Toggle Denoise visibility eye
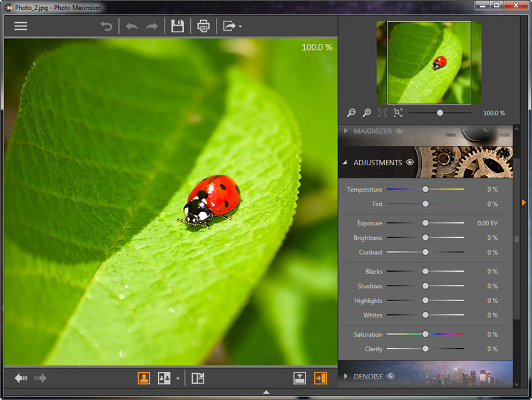The height and width of the screenshot is (400, 532). coord(391,376)
